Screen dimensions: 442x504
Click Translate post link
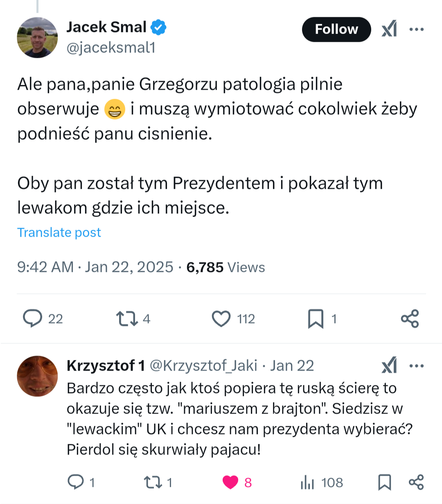pyautogui.click(x=59, y=232)
